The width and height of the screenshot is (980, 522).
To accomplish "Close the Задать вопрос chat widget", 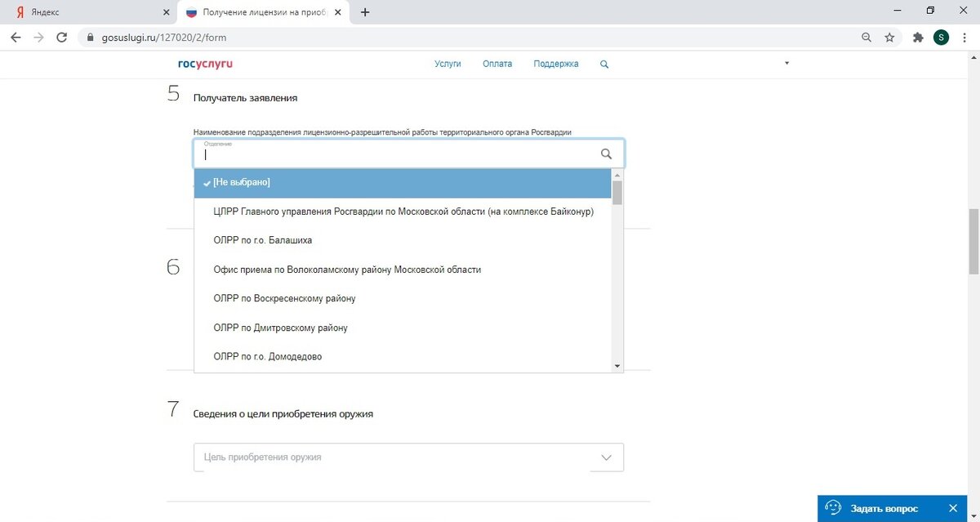I will (x=953, y=508).
